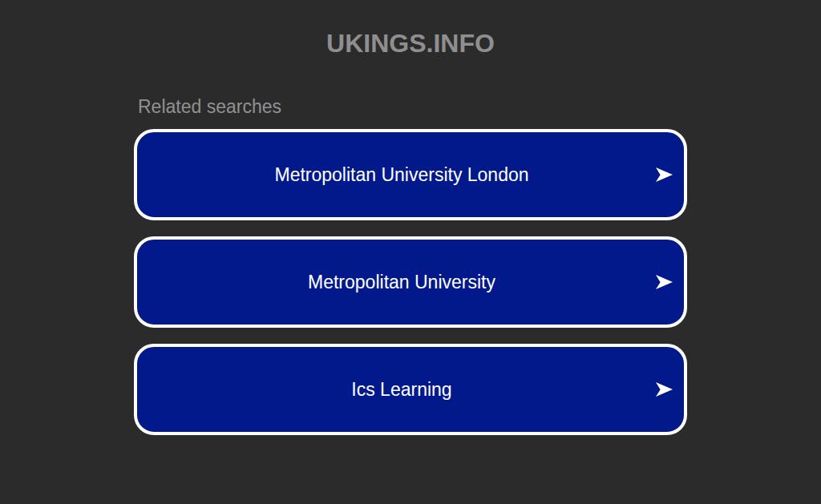The height and width of the screenshot is (504, 821).
Task: Click the arrow icon on Metropolitan University button
Action: pyautogui.click(x=663, y=282)
